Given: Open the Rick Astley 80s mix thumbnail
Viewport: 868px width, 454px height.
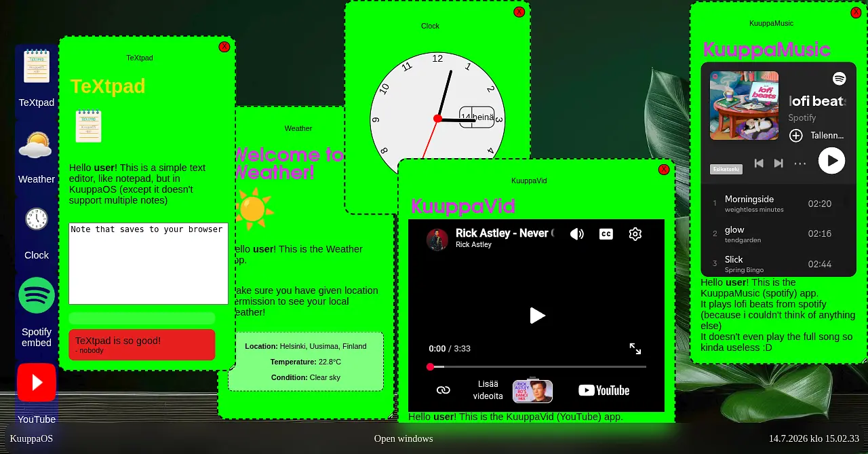Looking at the screenshot, I should (532, 391).
